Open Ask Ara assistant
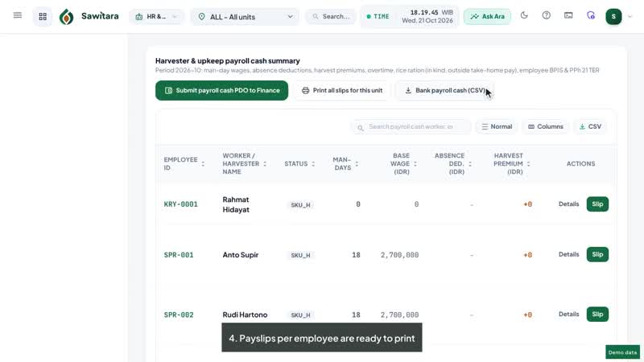The width and height of the screenshot is (644, 362). pos(488,16)
